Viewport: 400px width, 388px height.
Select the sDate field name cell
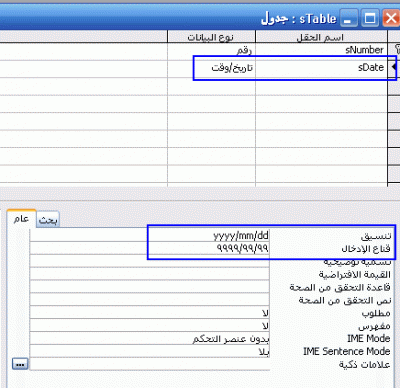coord(321,68)
